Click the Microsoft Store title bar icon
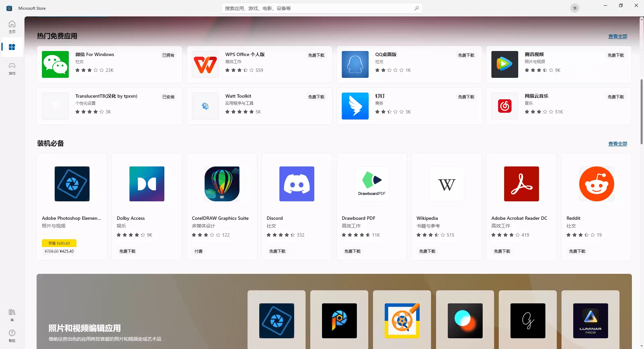 [x=9, y=8]
